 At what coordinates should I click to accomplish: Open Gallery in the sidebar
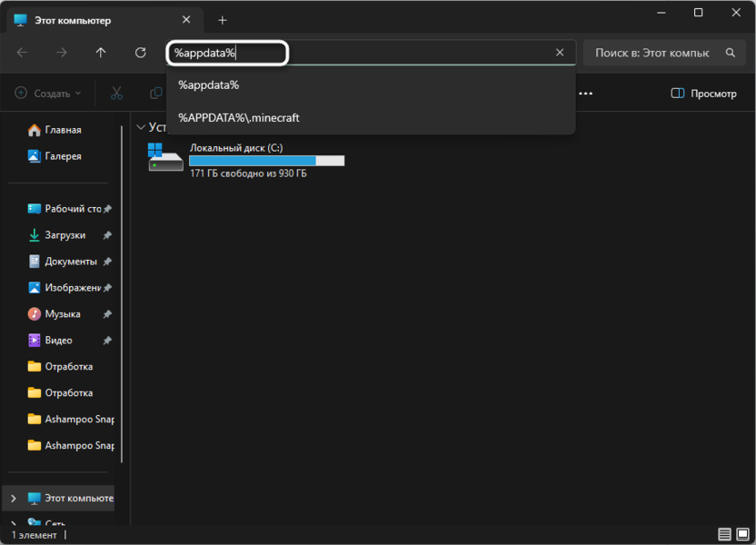pyautogui.click(x=63, y=156)
